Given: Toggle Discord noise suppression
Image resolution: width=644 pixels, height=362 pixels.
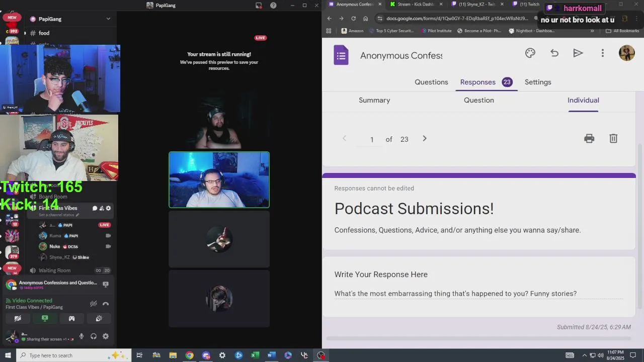Looking at the screenshot, I should pyautogui.click(x=94, y=304).
